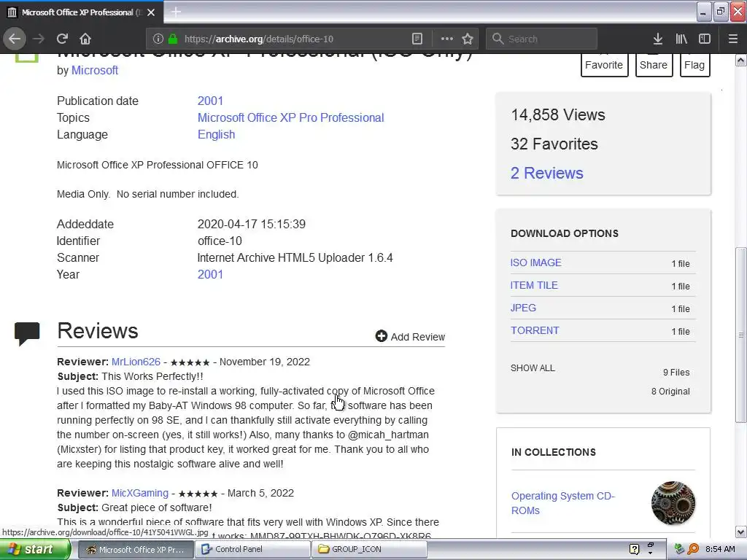
Task: Open the 2001 publication date link
Action: (x=210, y=101)
